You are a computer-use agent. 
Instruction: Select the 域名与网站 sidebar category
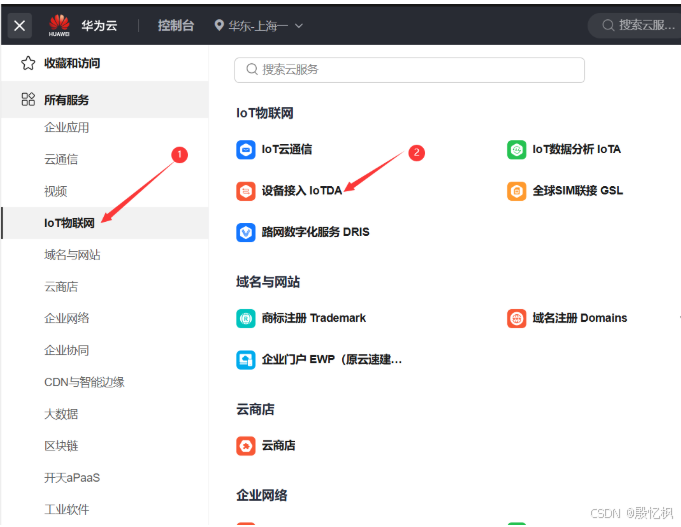[x=72, y=255]
